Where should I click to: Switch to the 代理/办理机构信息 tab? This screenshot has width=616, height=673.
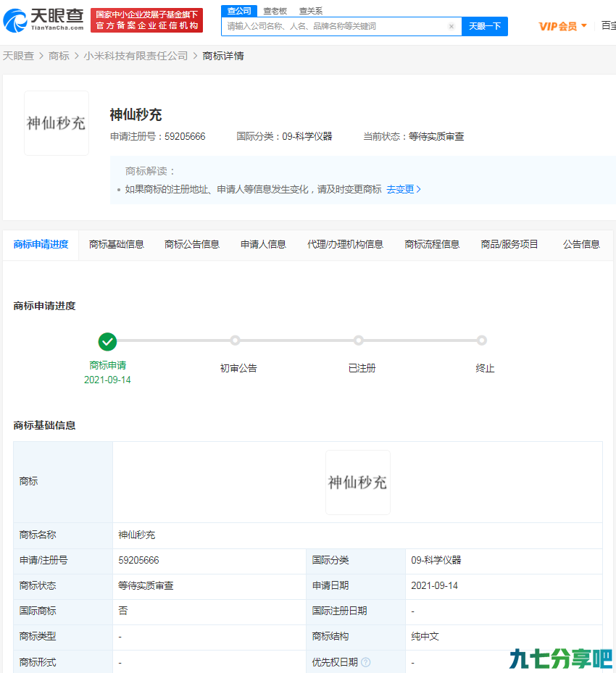(345, 245)
